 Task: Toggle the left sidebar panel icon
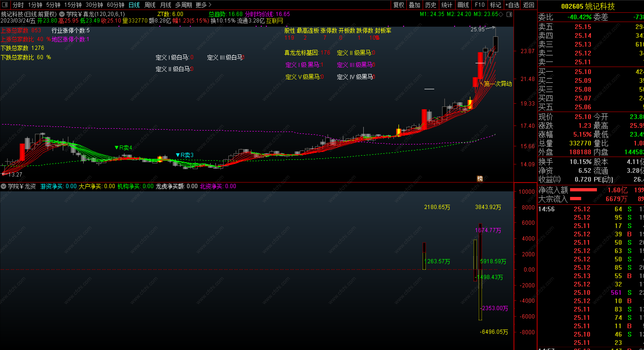coord(5,5)
